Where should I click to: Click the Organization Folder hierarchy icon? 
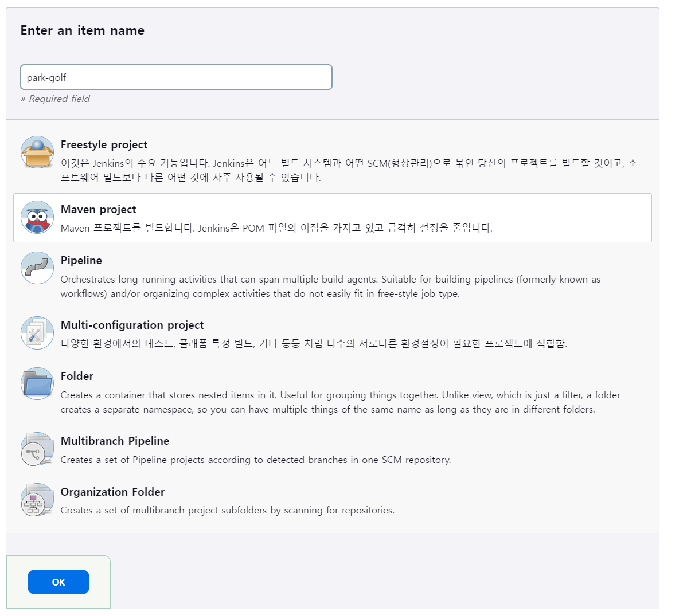37,500
